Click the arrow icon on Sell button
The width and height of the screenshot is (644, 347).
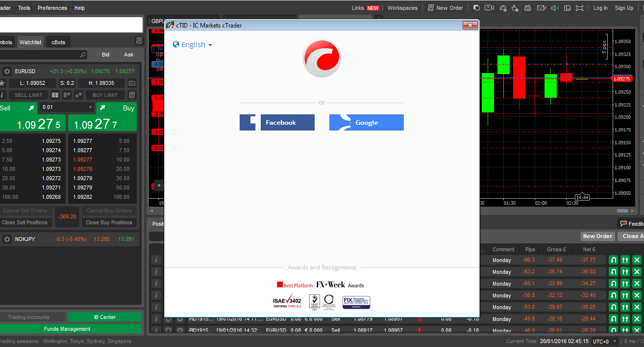tap(32, 108)
